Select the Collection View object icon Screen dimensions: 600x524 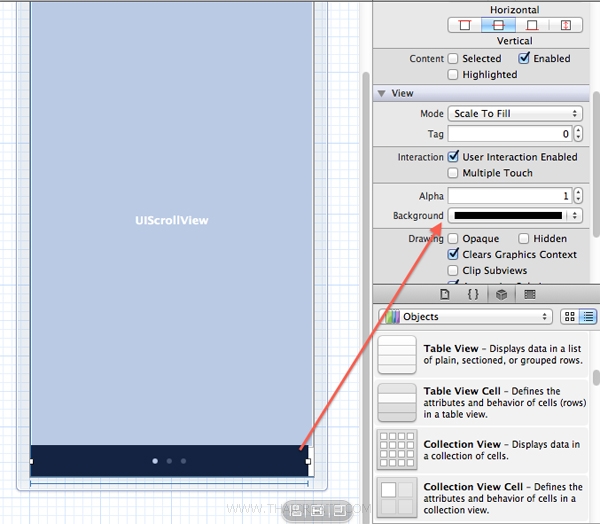click(x=397, y=450)
